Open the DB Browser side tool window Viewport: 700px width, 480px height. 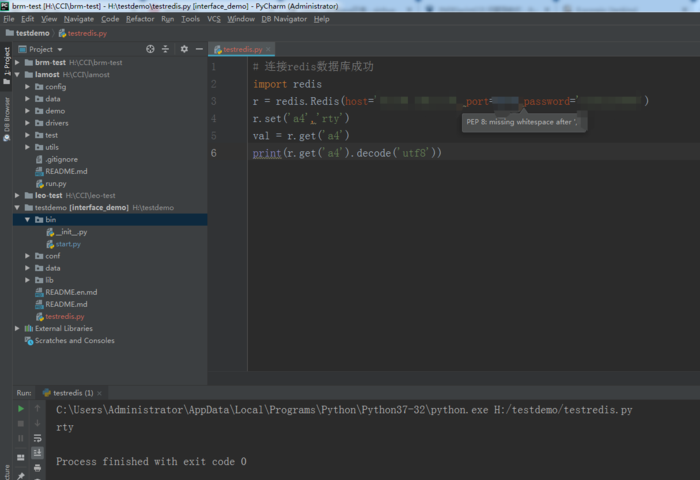point(6,119)
